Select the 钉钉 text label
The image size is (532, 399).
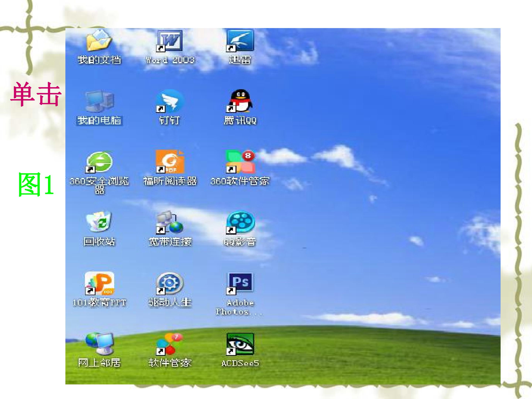pos(170,120)
